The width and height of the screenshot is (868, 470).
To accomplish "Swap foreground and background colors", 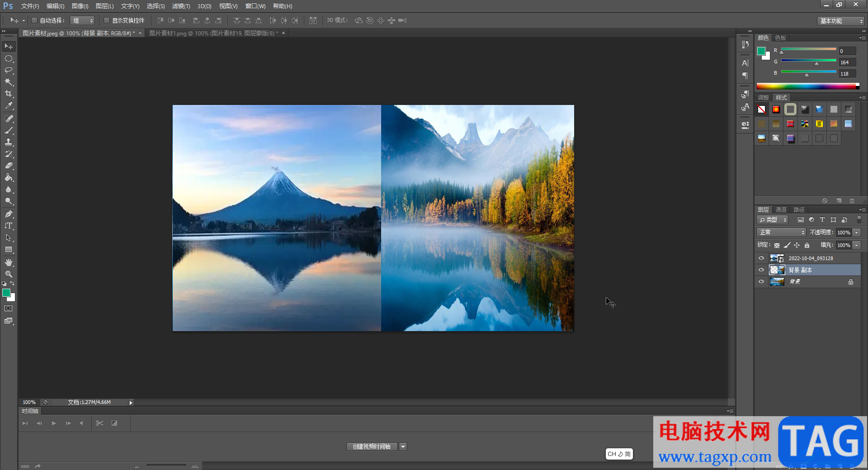I will [13, 284].
